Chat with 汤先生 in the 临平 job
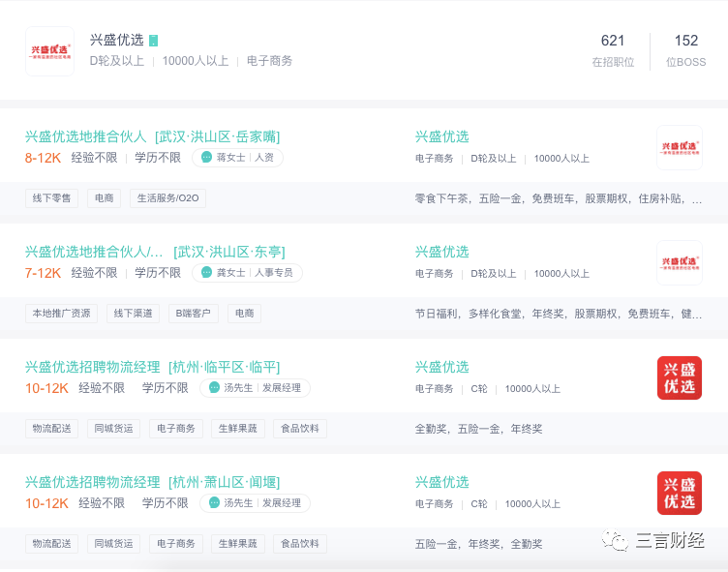 coord(255,388)
